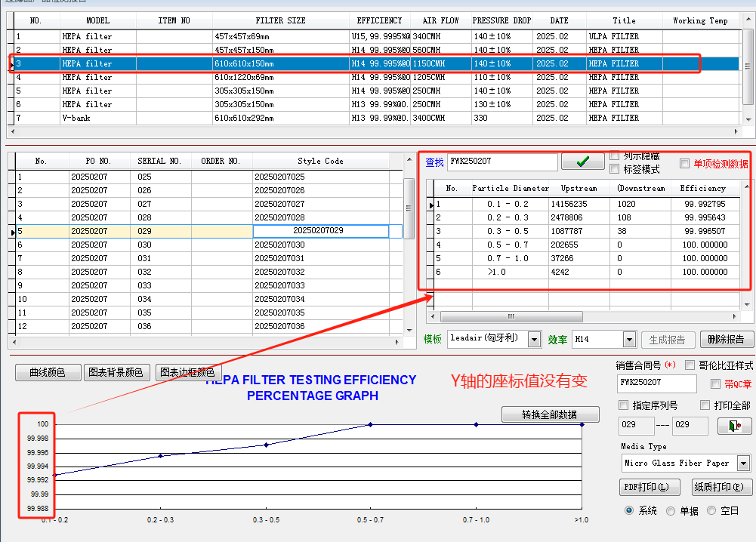Click the 纸质打印(P) button
Screen dimensions: 756x542
[722, 487]
